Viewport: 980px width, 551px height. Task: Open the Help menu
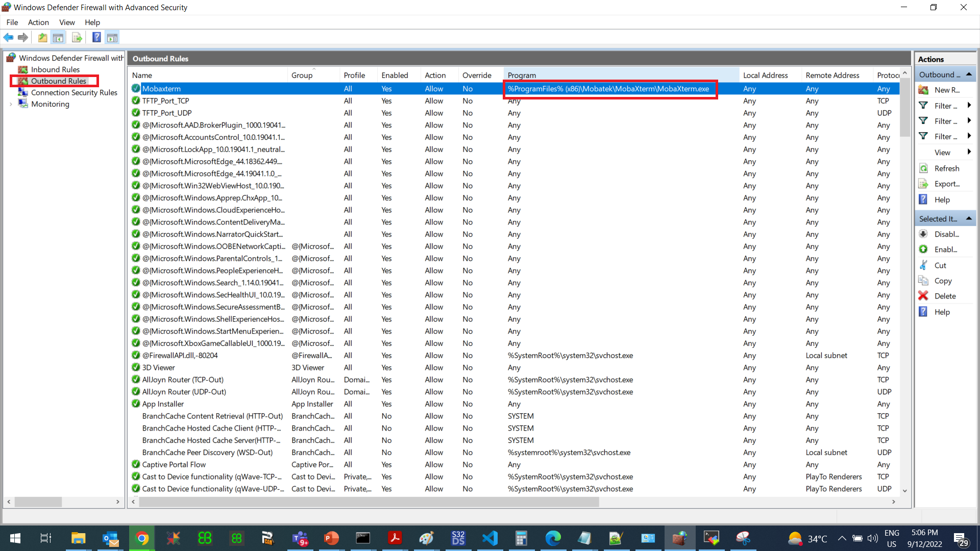(x=92, y=22)
